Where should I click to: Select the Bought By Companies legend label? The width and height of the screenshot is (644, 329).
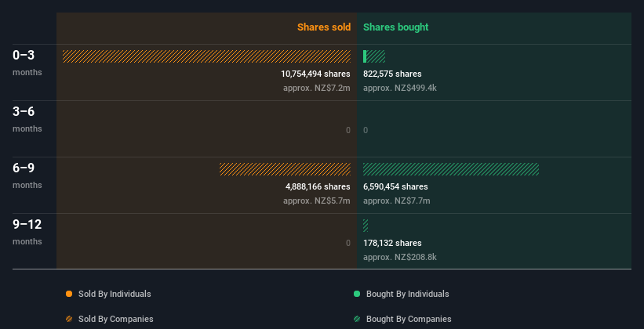(x=409, y=319)
